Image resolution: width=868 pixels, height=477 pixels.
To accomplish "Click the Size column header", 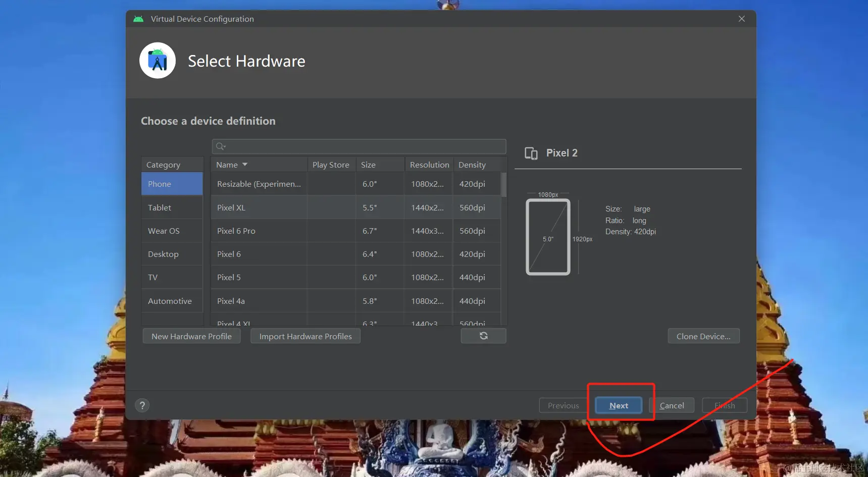I will [380, 165].
